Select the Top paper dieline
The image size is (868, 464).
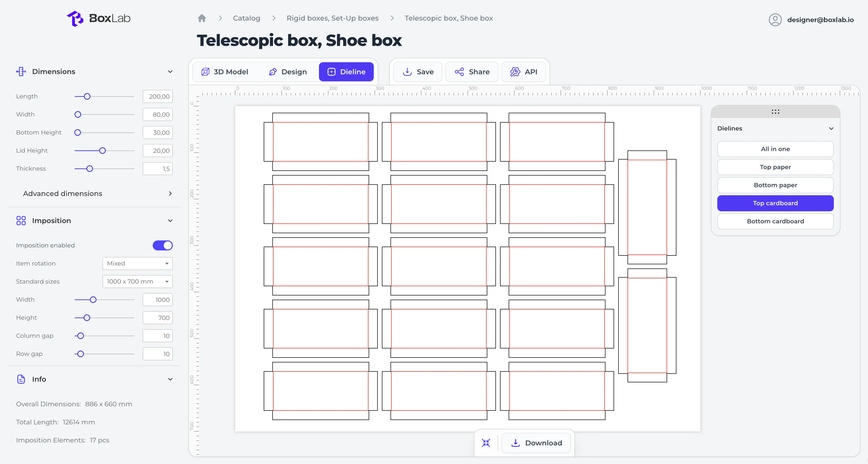775,167
